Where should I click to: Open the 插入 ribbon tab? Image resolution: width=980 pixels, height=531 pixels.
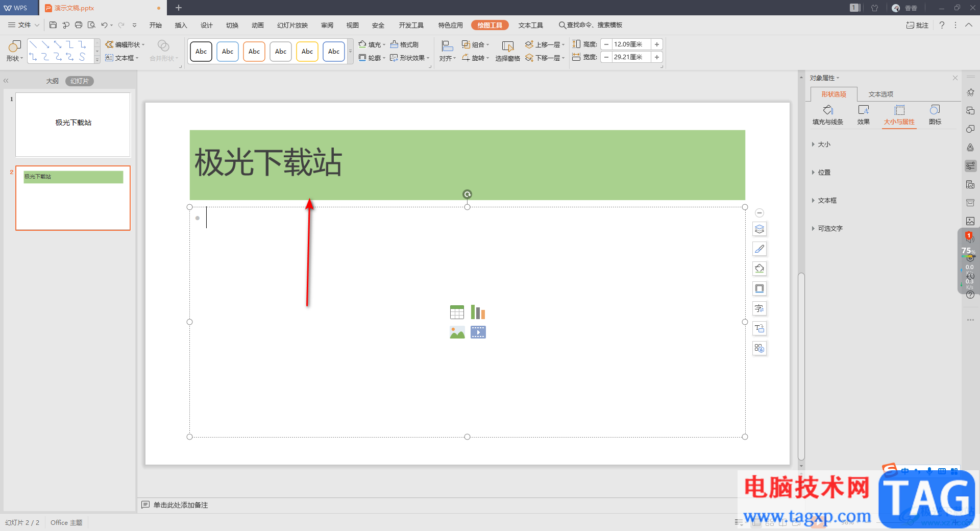point(181,25)
